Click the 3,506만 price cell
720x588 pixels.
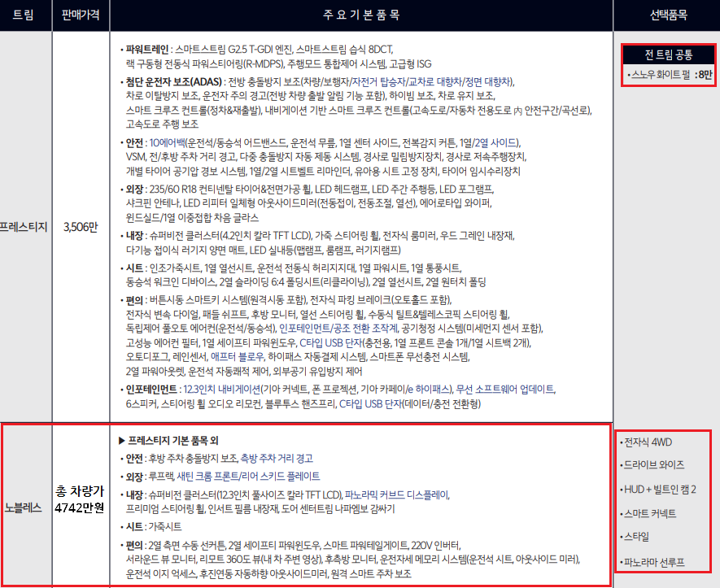click(80, 227)
